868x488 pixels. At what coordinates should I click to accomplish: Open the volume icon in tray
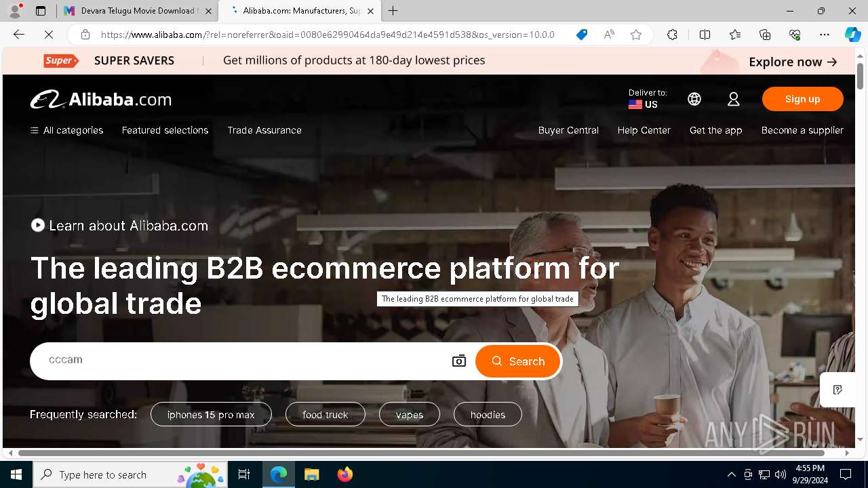780,474
